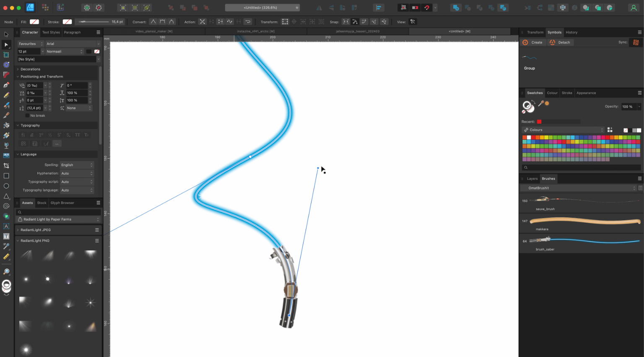Open the Spelling language dropdown

click(x=77, y=165)
